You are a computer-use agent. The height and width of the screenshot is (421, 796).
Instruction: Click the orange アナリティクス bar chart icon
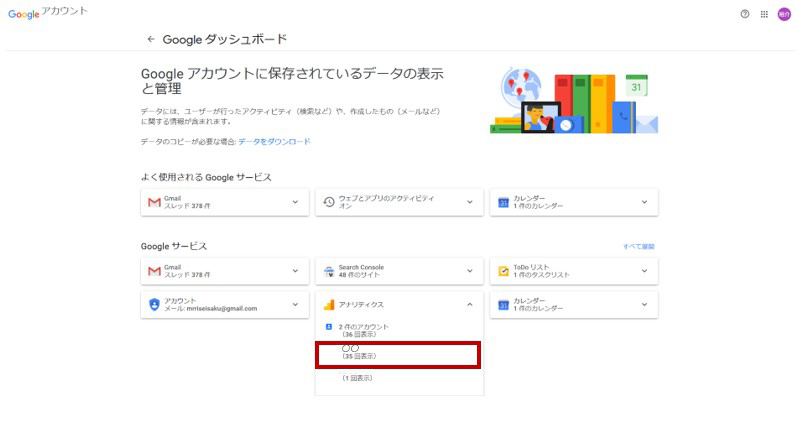(x=329, y=304)
